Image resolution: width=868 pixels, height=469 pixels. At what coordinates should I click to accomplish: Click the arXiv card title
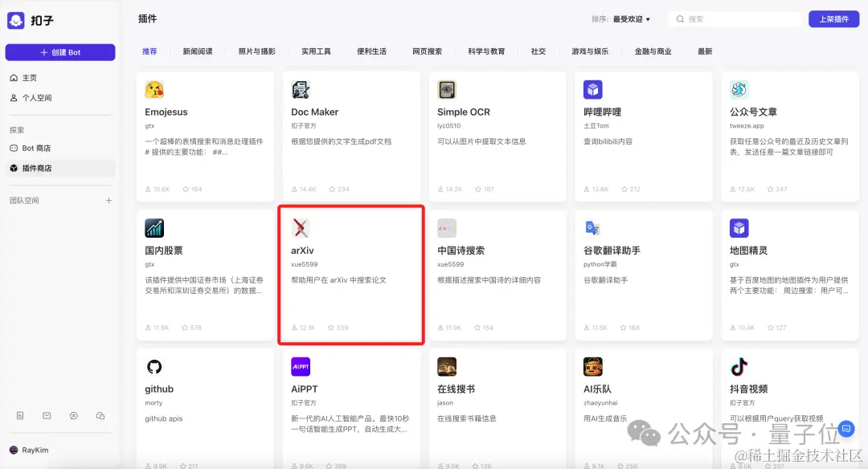[302, 251]
